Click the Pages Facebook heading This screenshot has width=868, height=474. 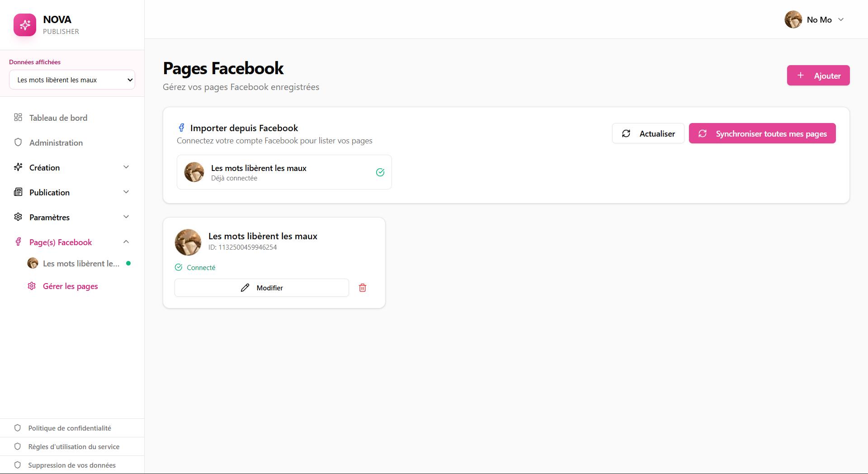[223, 68]
